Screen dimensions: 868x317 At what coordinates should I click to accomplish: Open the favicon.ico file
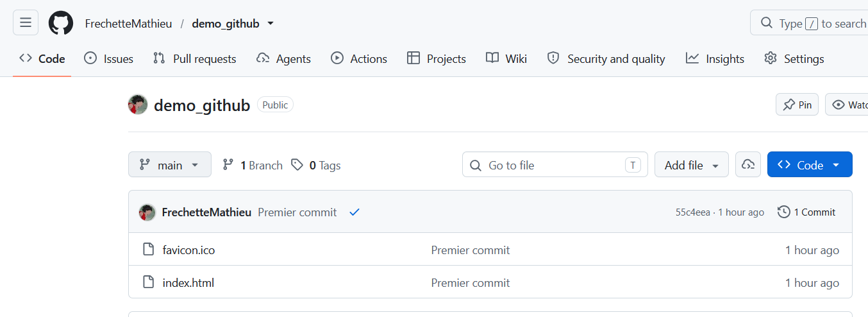(x=188, y=250)
